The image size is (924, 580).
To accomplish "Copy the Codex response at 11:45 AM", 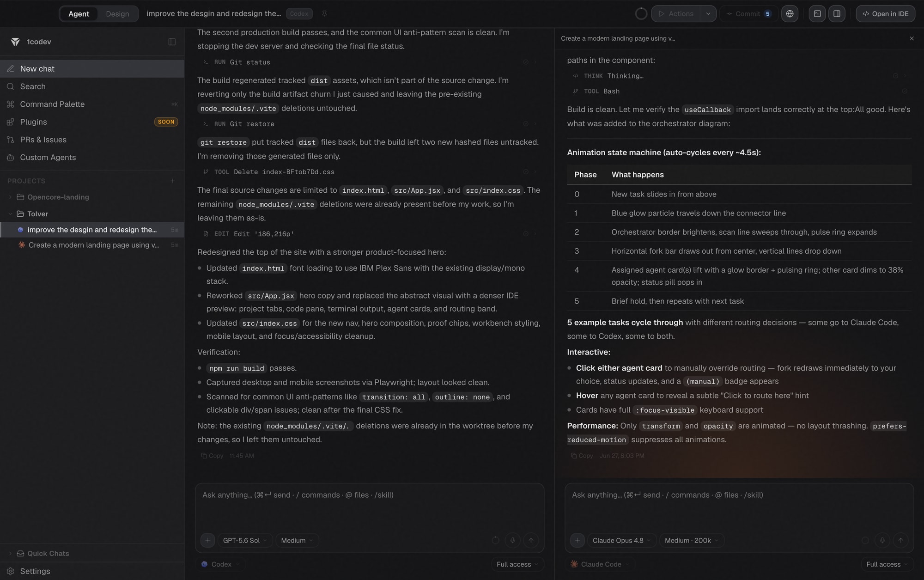I will click(x=212, y=456).
